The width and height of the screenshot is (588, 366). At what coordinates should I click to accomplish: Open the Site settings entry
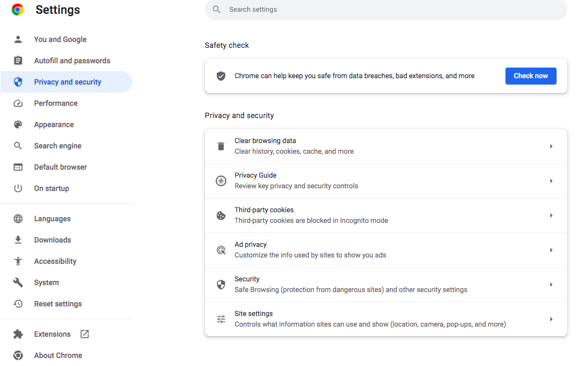coord(386,319)
